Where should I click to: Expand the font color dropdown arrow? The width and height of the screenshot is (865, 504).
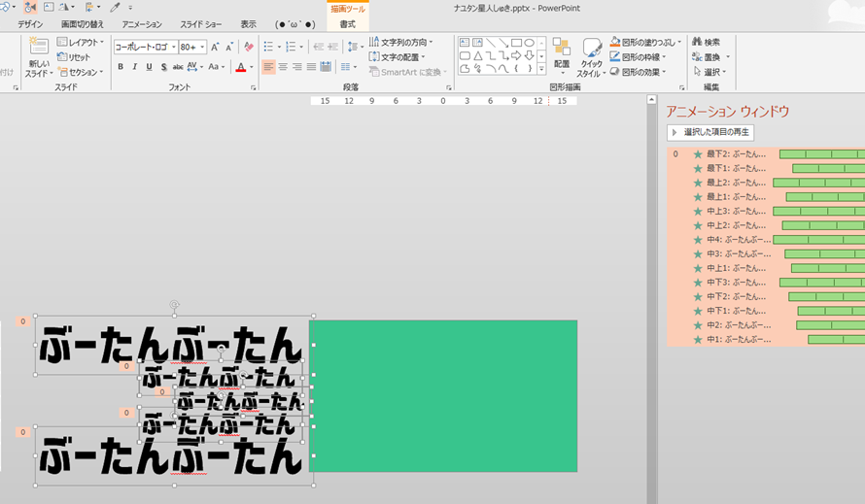click(x=252, y=67)
